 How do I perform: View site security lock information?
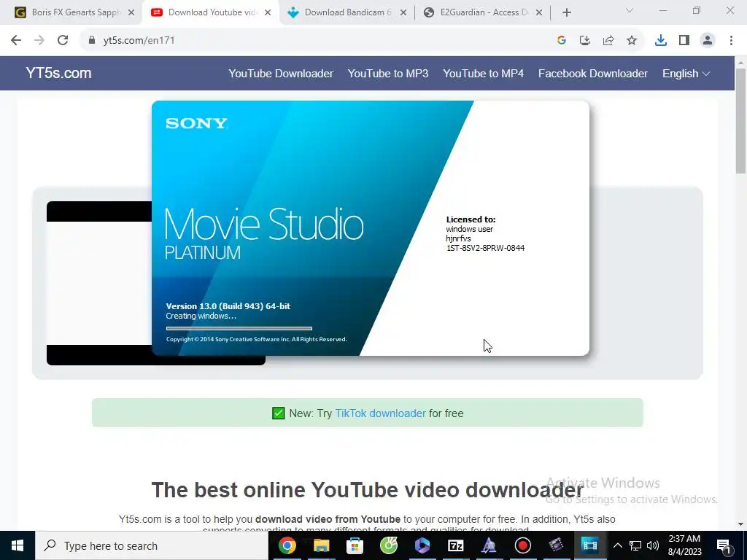[92, 41]
